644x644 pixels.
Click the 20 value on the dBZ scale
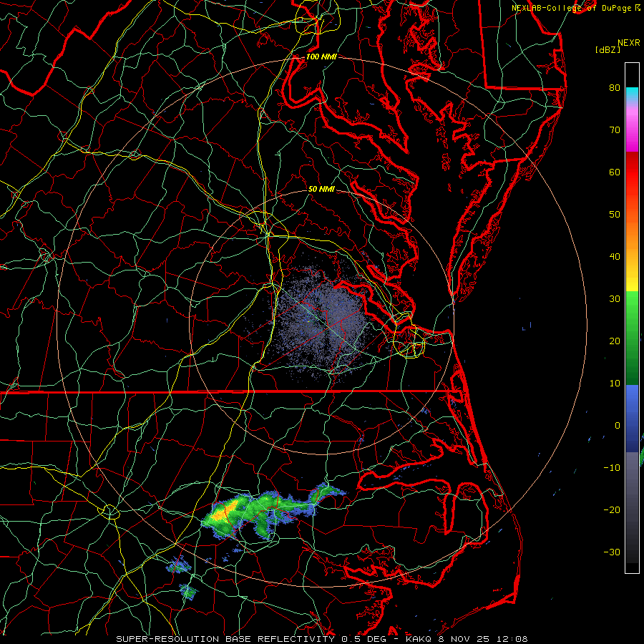pyautogui.click(x=615, y=341)
